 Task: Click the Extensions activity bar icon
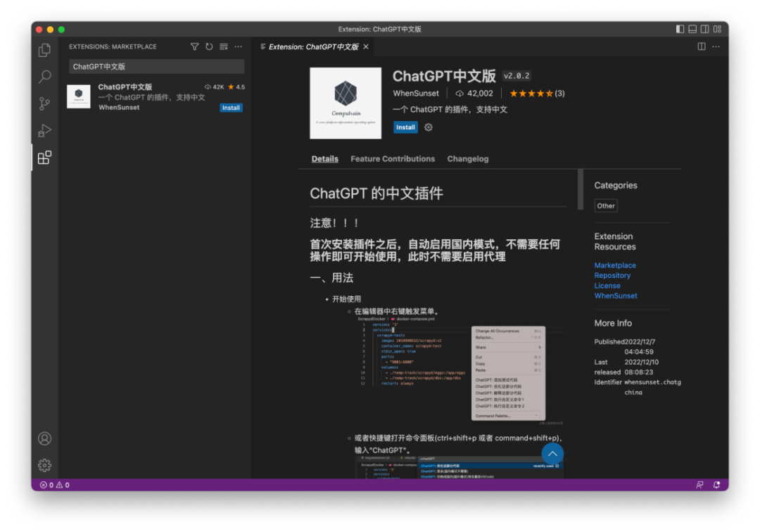click(44, 157)
